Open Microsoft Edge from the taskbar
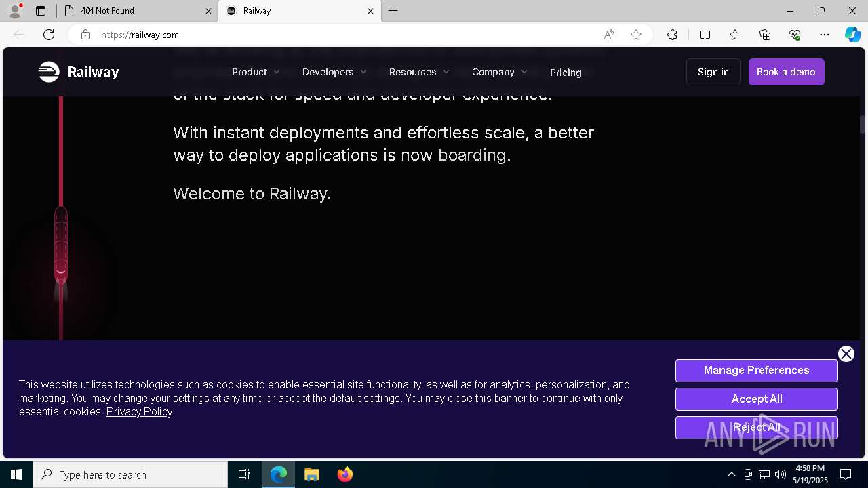The width and height of the screenshot is (868, 488). pyautogui.click(x=279, y=474)
